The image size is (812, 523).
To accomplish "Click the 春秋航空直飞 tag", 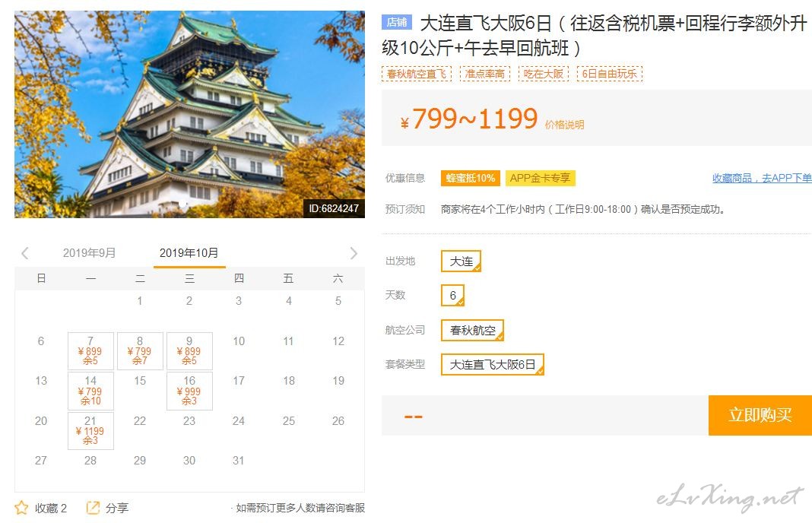I will pyautogui.click(x=417, y=74).
